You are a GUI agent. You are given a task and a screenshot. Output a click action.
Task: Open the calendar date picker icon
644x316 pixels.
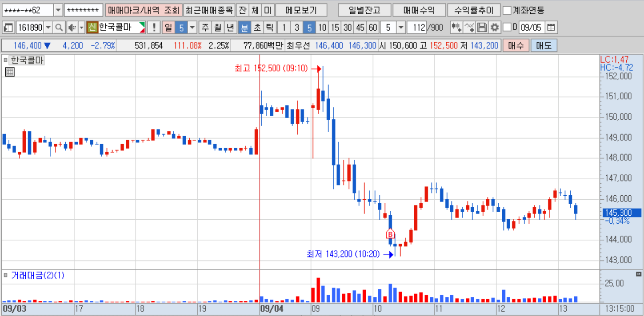(x=551, y=28)
